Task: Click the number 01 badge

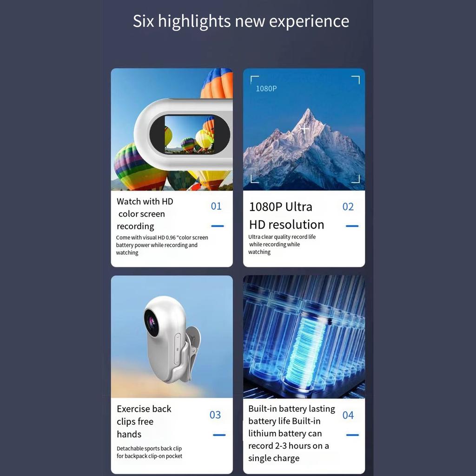Action: (x=216, y=206)
